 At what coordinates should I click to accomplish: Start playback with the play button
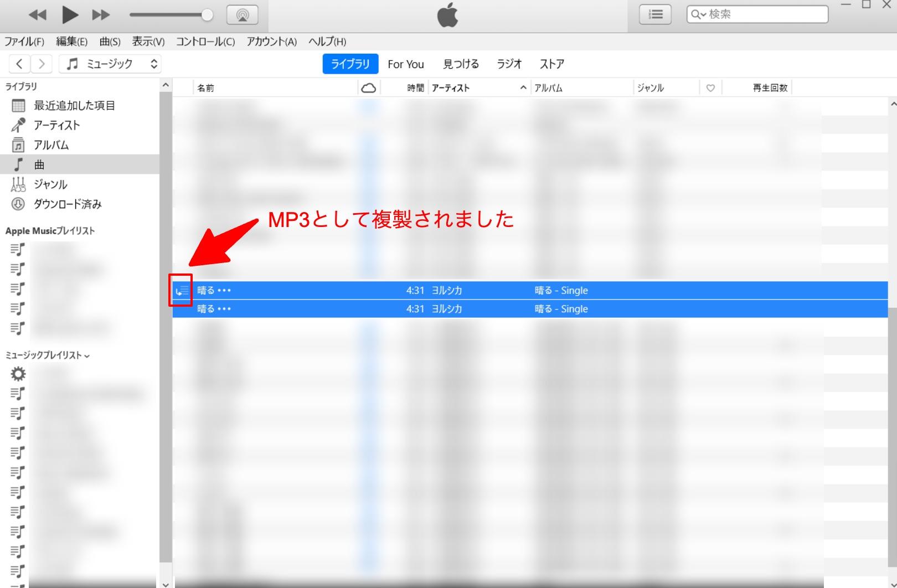(70, 15)
